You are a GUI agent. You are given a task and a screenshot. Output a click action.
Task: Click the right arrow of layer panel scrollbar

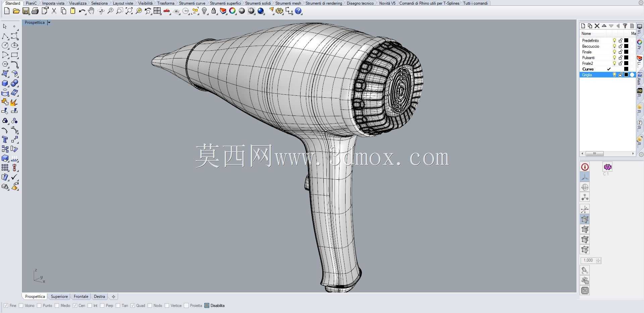click(633, 154)
